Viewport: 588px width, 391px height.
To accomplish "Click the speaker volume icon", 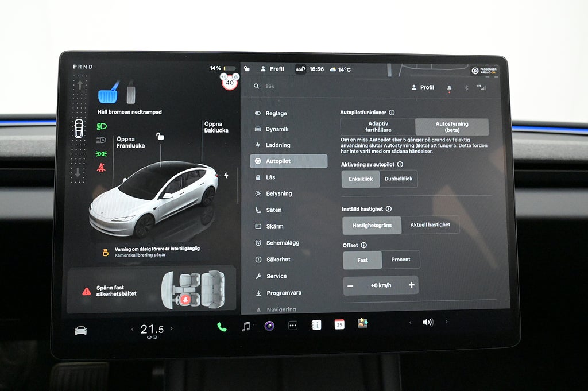I will 428,322.
